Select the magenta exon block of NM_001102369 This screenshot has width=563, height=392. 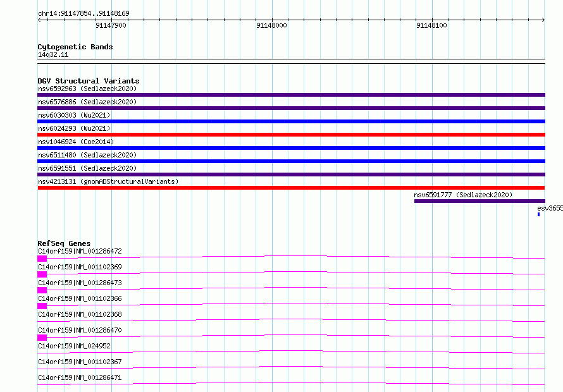tap(42, 274)
